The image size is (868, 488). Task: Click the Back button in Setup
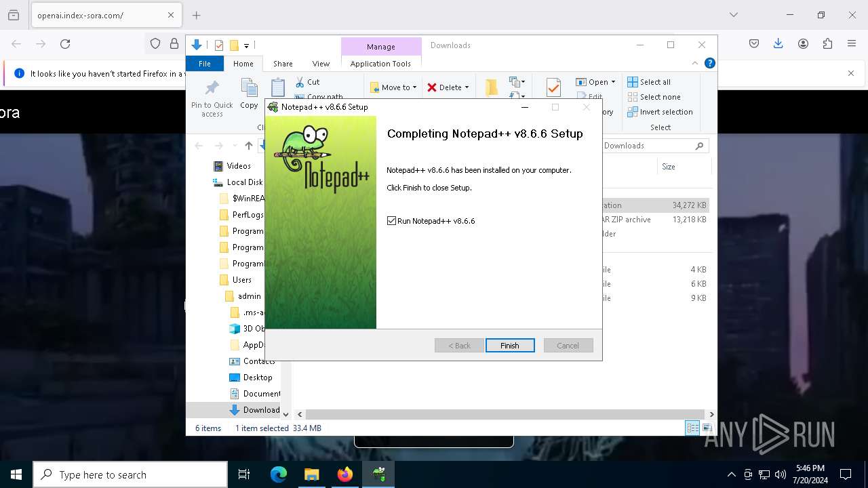tap(459, 346)
